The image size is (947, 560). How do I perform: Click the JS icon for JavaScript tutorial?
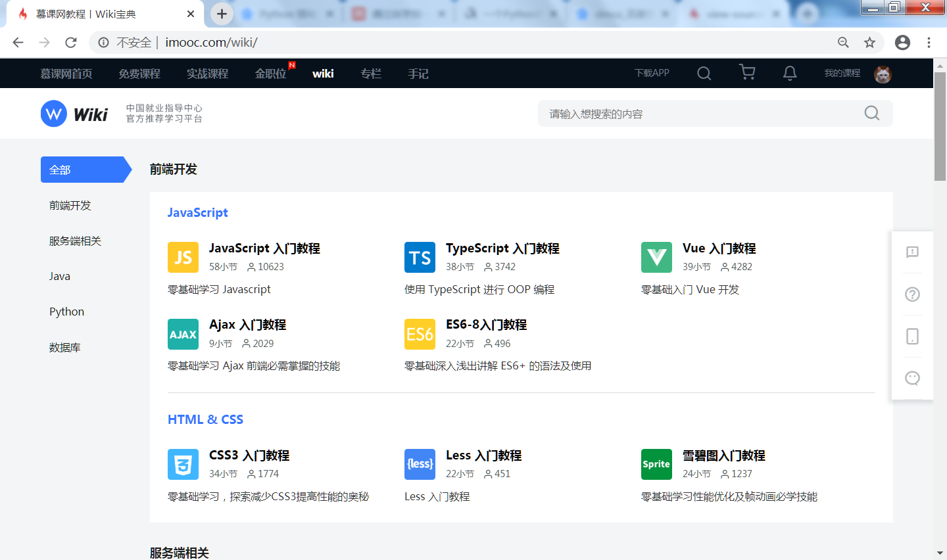click(x=183, y=257)
